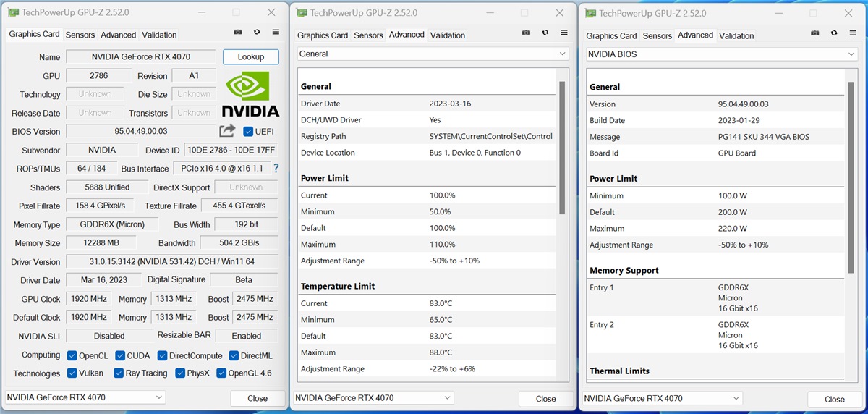Open the hamburger menu in the Graphics Card window
The height and width of the screenshot is (414, 868).
(276, 33)
